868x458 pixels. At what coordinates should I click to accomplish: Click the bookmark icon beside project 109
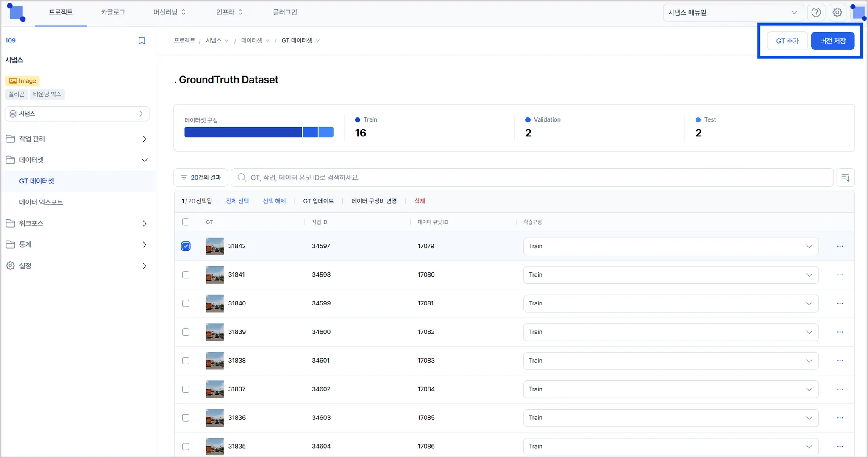(x=142, y=41)
